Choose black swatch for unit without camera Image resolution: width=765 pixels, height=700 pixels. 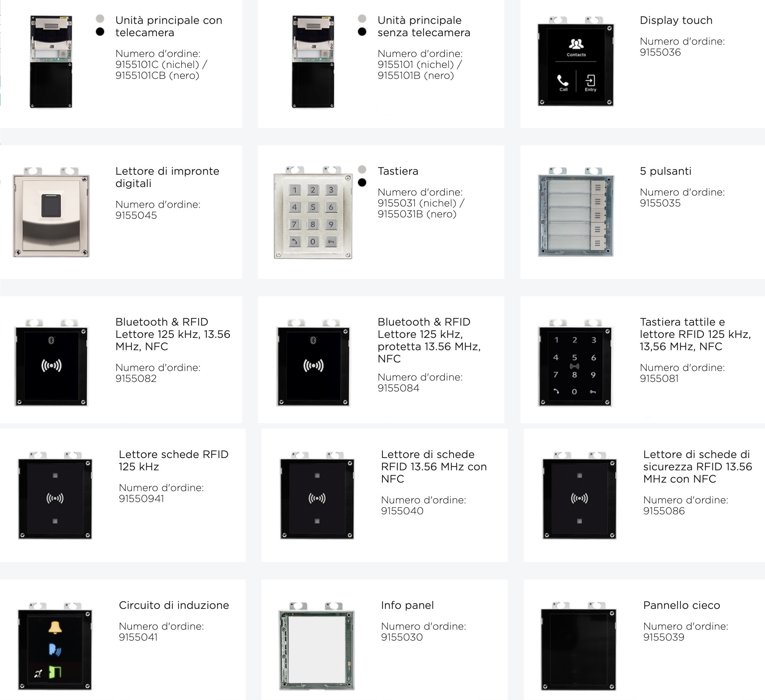click(x=362, y=32)
